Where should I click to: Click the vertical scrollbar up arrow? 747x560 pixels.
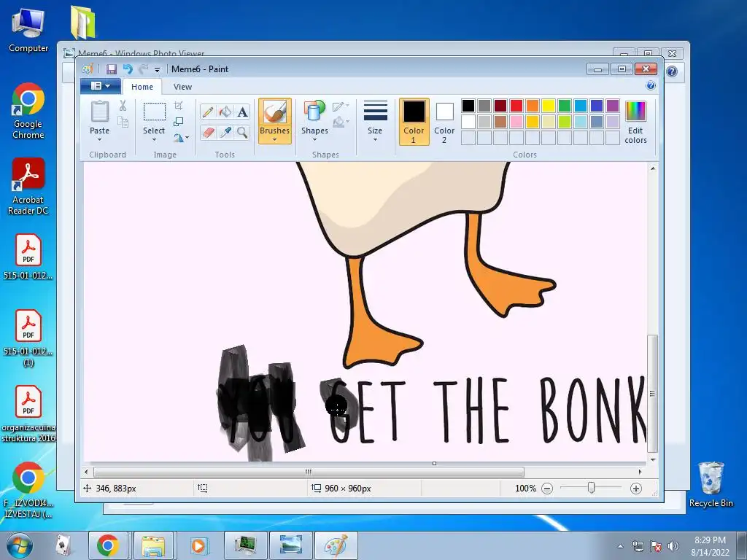653,168
